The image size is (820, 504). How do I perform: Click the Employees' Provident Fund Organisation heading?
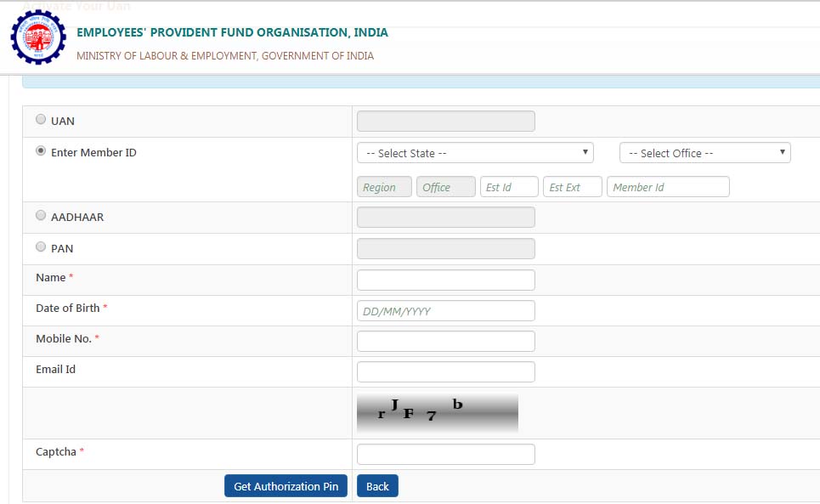click(232, 32)
